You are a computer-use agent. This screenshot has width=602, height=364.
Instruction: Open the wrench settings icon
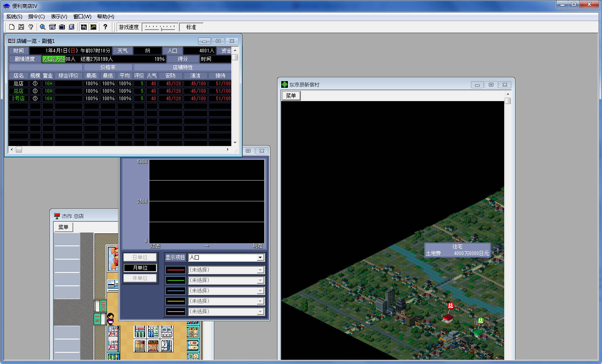click(x=31, y=27)
